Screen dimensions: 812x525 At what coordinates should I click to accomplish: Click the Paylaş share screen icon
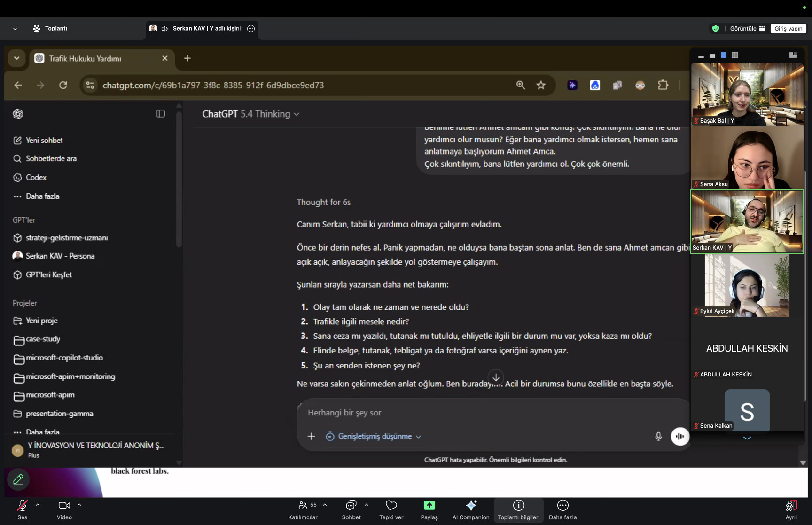click(429, 509)
